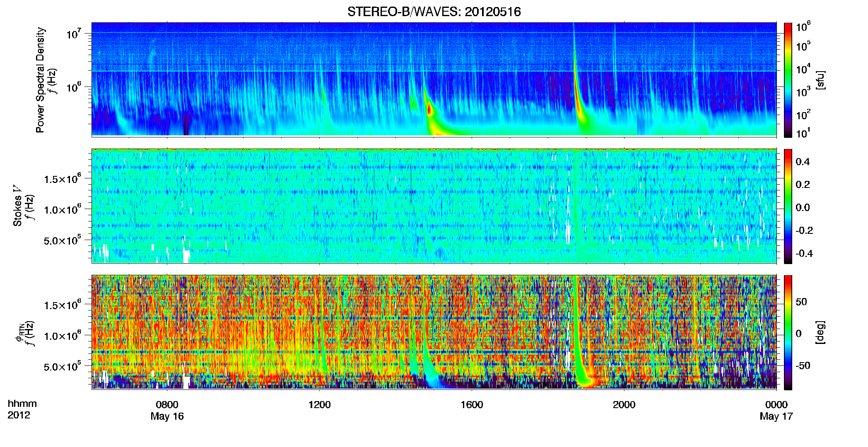Click the '1200' time tick label
Image resolution: width=868 pixels, height=447 pixels.
click(319, 405)
